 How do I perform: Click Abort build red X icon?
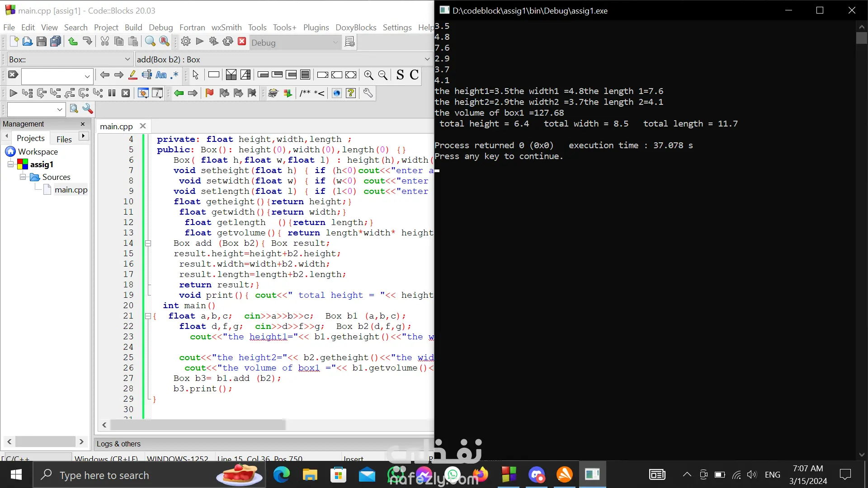pos(242,42)
